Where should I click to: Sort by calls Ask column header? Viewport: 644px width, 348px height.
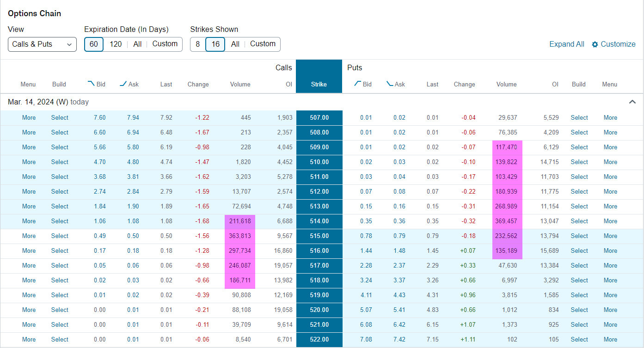pos(129,84)
